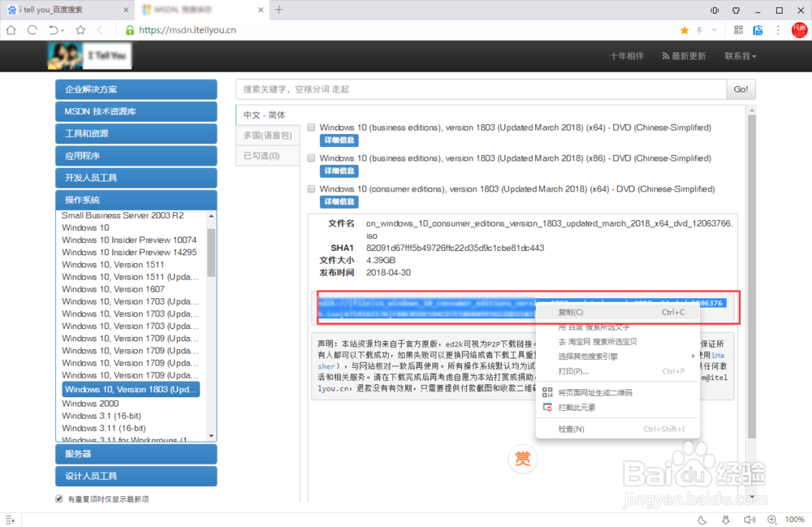Check consumer editions 1803 x64 checkbox
The image size is (812, 527).
pyautogui.click(x=311, y=189)
